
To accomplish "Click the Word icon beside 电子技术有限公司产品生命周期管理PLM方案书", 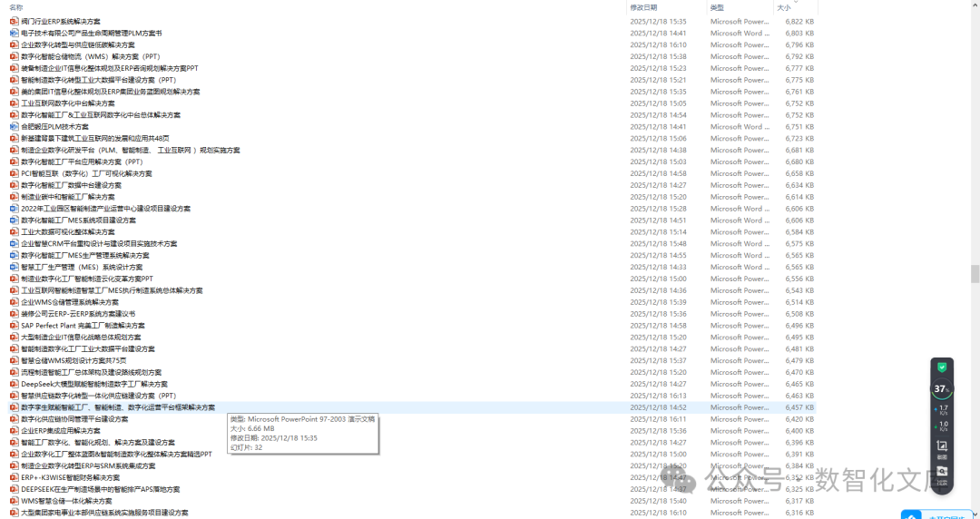I will pyautogui.click(x=15, y=34).
